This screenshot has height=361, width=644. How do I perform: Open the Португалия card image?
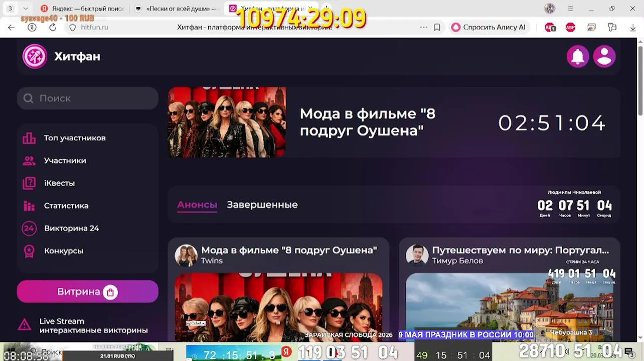509,308
